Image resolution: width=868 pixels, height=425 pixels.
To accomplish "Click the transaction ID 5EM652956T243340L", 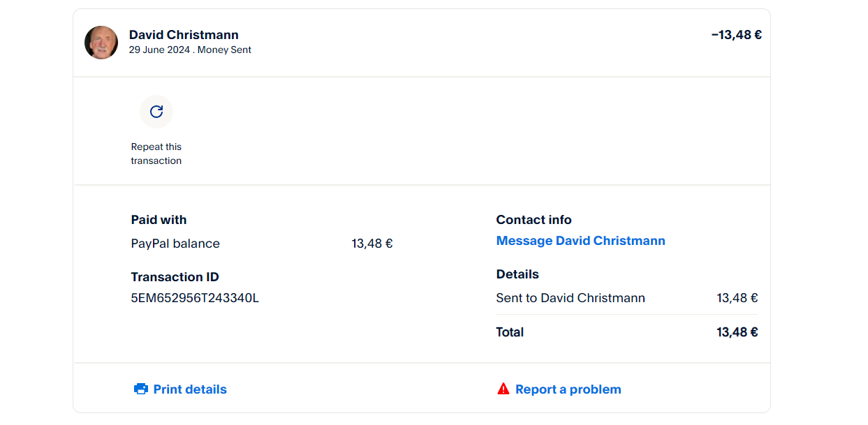I will coord(195,299).
